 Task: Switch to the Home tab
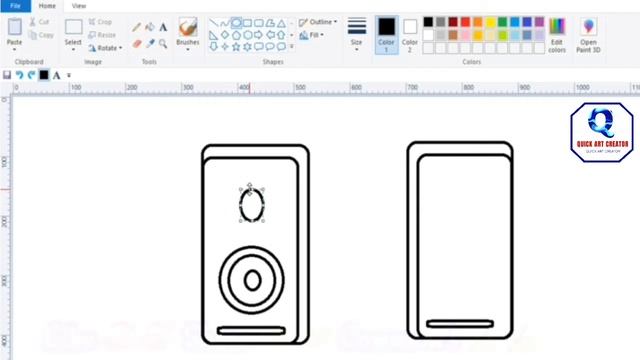47,6
